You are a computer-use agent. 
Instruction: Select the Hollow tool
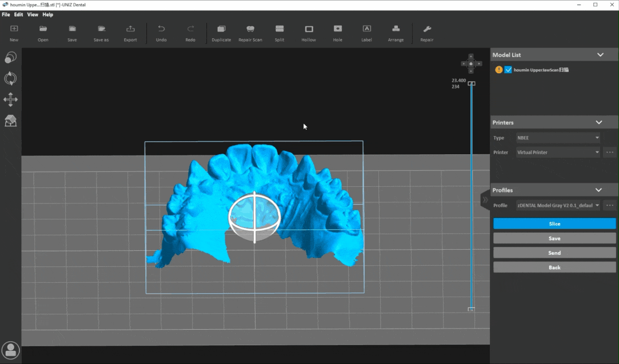point(309,29)
